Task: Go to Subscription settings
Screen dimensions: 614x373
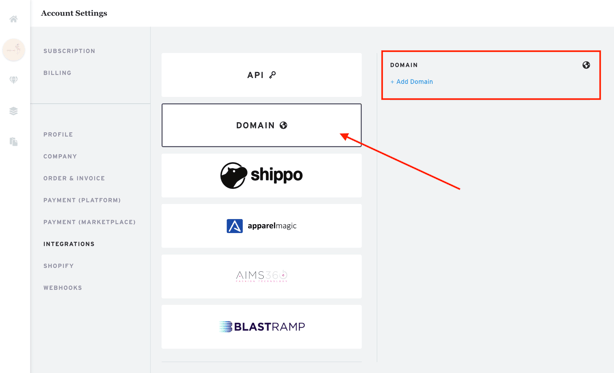Action: (69, 51)
